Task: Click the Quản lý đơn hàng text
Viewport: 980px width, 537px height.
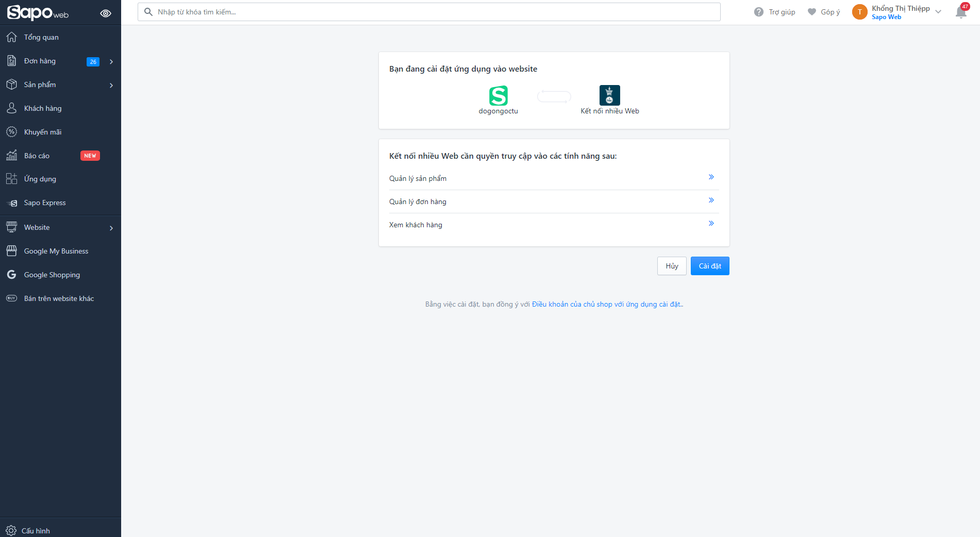Action: click(418, 202)
